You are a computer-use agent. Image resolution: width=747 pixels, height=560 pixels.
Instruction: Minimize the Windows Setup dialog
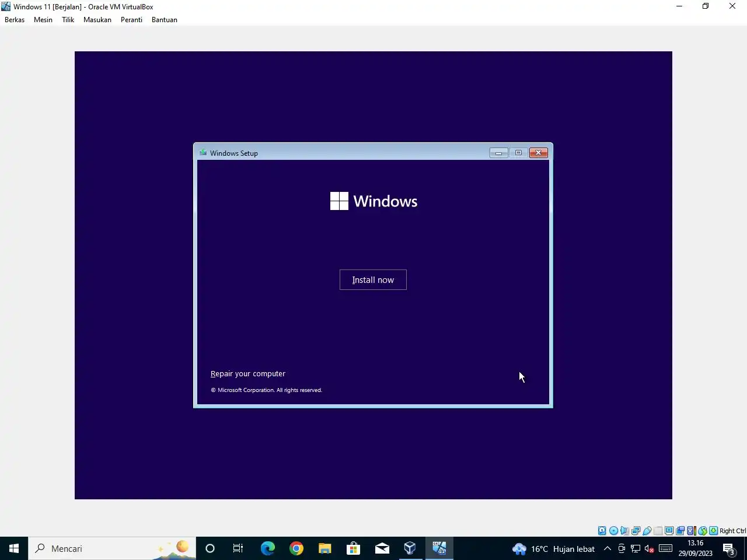[498, 153]
